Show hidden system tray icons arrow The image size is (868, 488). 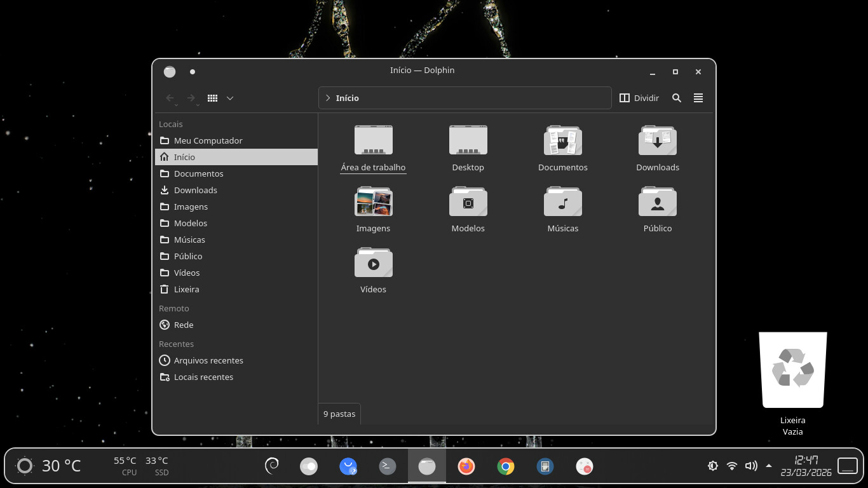[769, 466]
